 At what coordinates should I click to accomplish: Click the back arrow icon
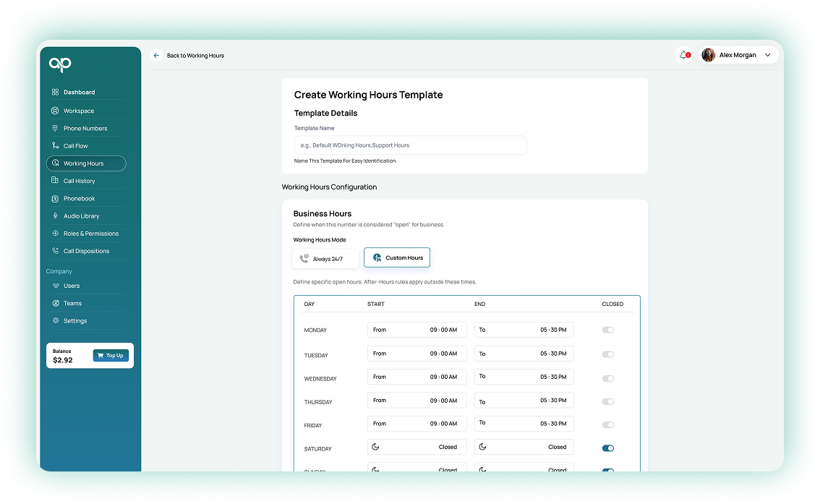pos(156,55)
